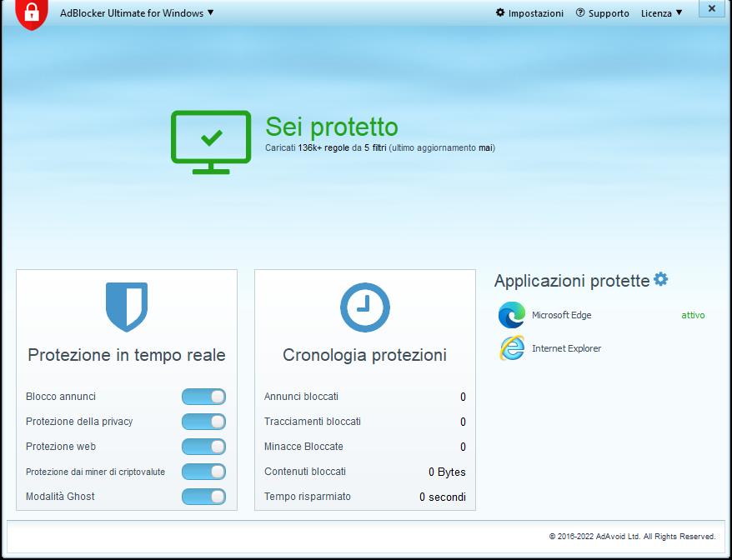
Task: Click Protezione in tempo reale heading
Action: click(127, 355)
